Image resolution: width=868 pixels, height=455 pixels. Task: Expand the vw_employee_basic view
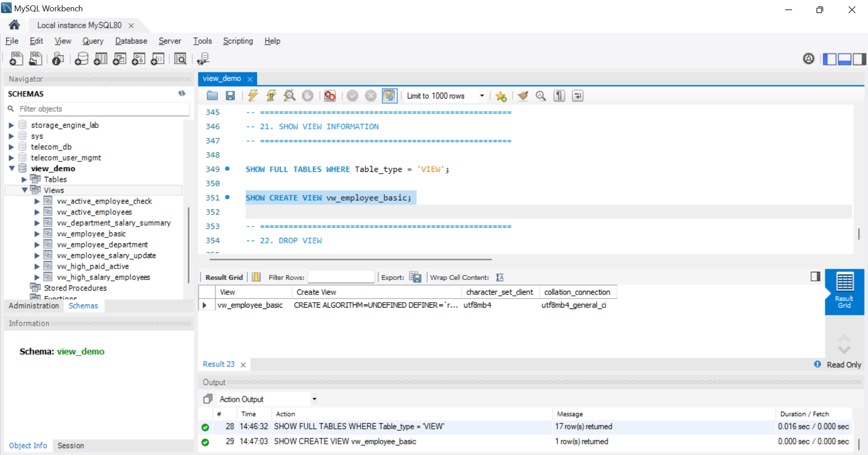click(x=37, y=234)
